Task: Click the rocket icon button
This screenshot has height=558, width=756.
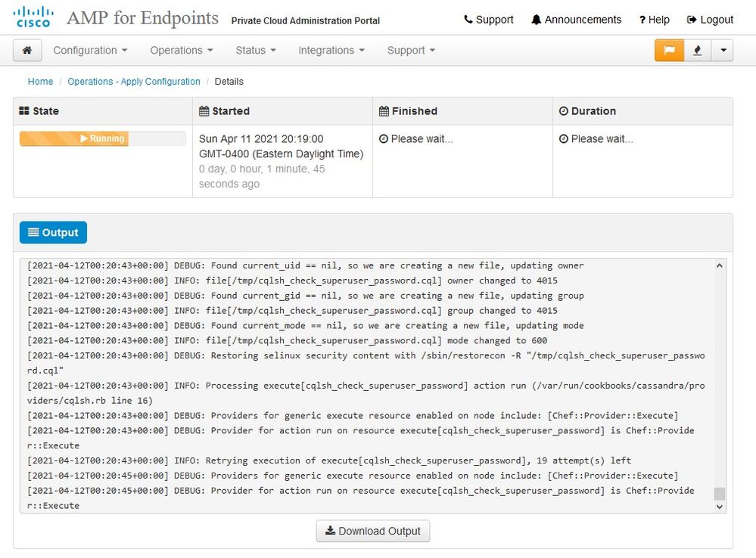Action: (697, 50)
